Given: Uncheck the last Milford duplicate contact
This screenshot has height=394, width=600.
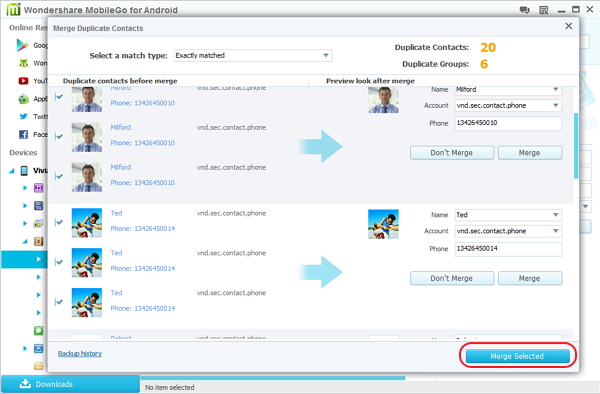Looking at the screenshot, I should [x=59, y=176].
